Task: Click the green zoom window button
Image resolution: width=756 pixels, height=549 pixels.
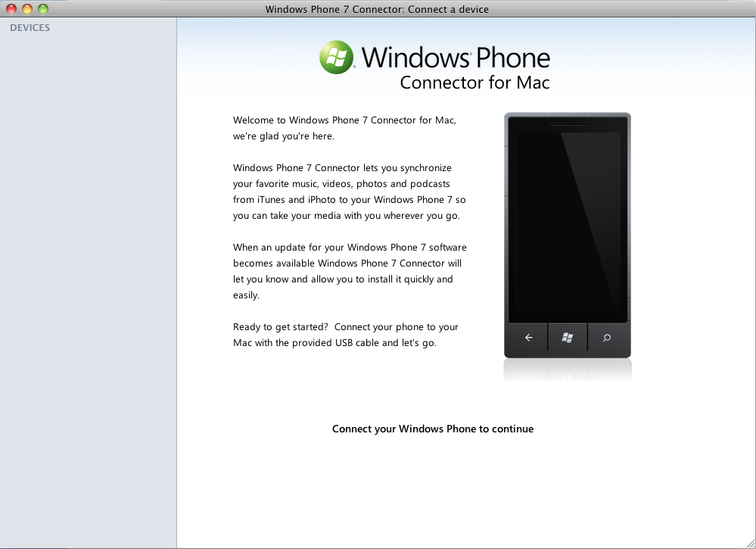Action: pyautogui.click(x=43, y=8)
